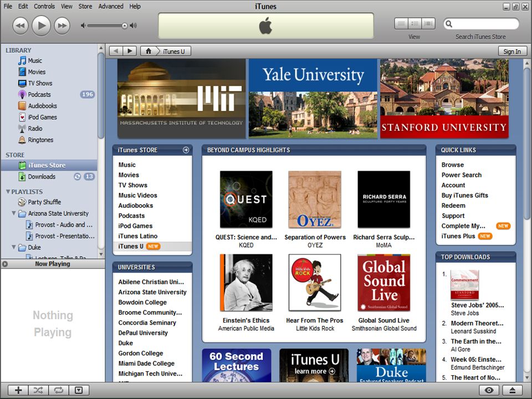The image size is (532, 399).
Task: Click the Previous track rewind button
Action: [x=21, y=26]
